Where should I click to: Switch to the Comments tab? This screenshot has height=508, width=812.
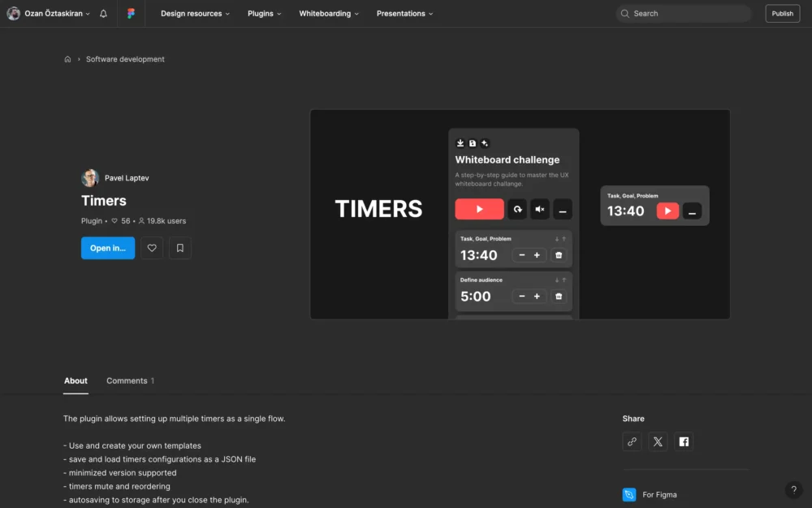(130, 380)
